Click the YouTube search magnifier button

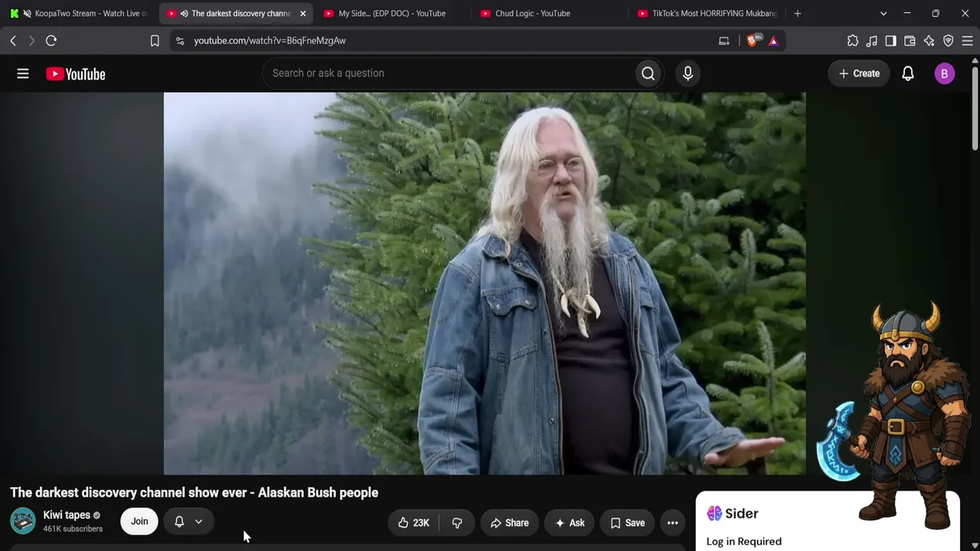(648, 73)
